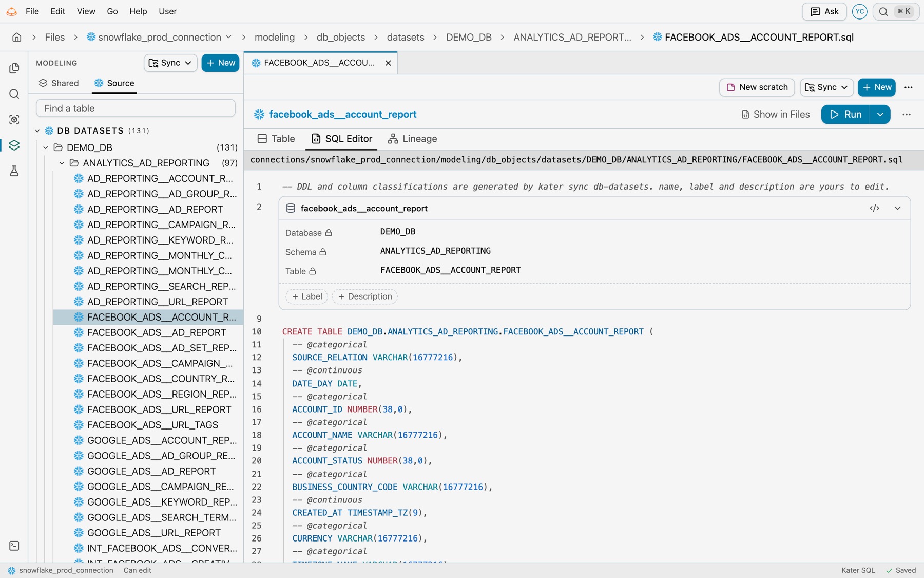Collapse the DB DATASETS tree section
Viewport: 924px width, 578px height.
(x=37, y=130)
